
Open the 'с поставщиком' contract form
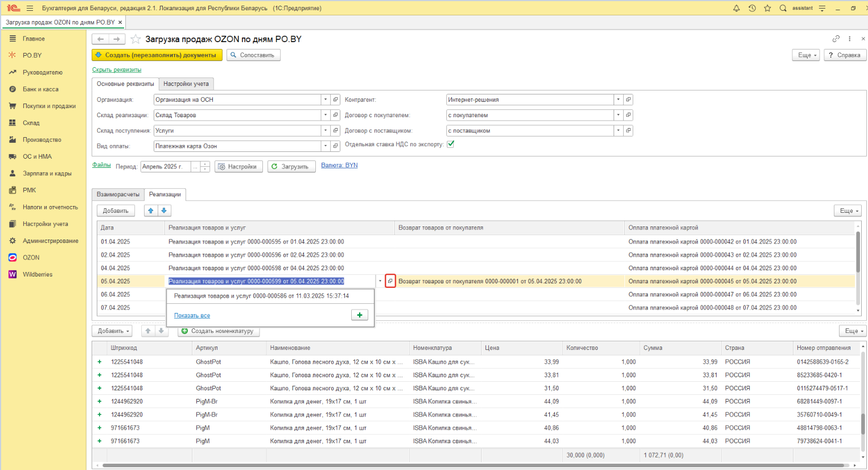[628, 131]
